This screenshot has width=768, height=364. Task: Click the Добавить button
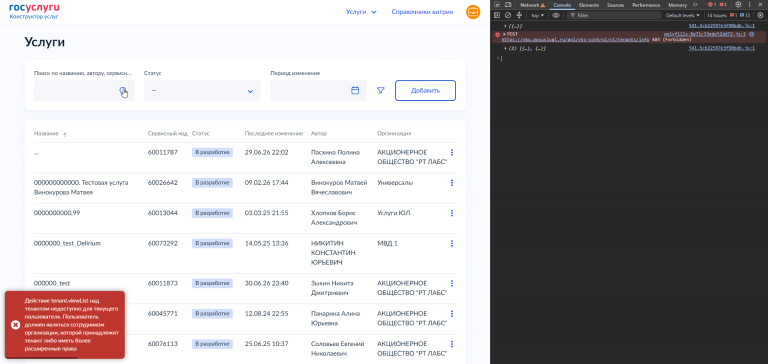425,91
